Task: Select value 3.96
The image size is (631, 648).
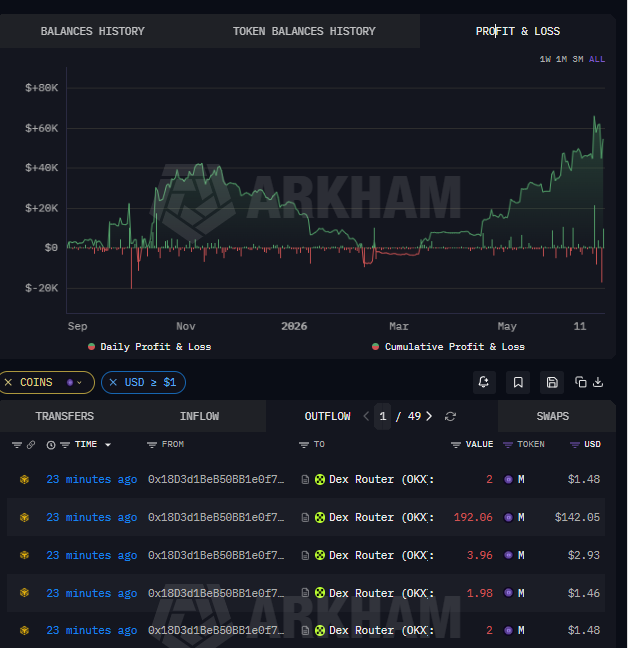Action: (x=479, y=555)
